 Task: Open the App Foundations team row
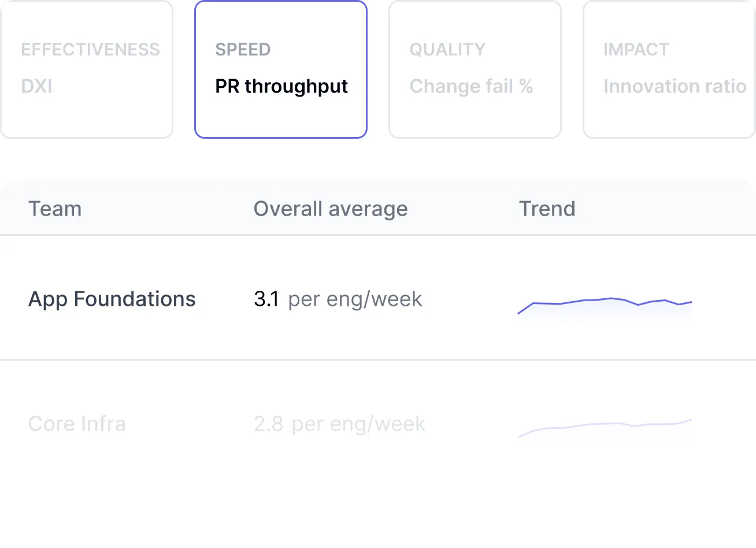(x=112, y=299)
